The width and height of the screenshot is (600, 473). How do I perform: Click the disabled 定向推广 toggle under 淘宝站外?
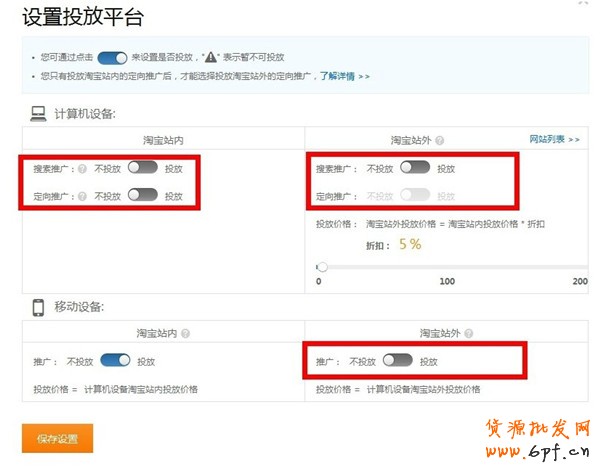pyautogui.click(x=414, y=196)
